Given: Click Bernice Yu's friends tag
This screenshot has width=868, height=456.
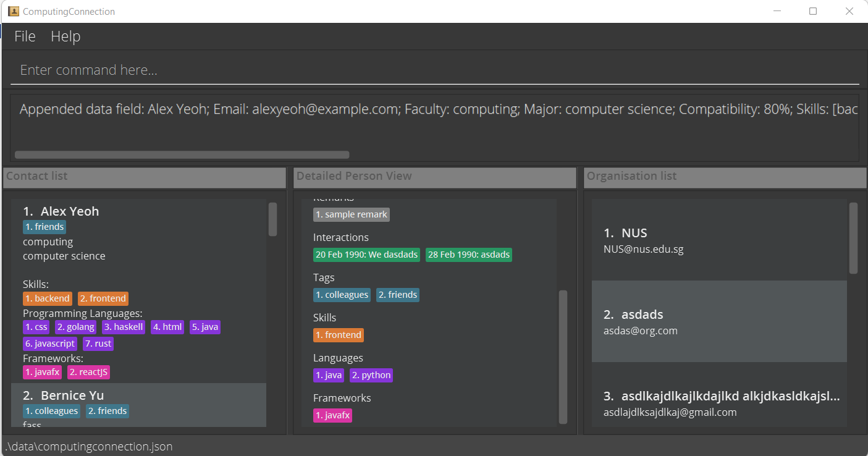Looking at the screenshot, I should coord(107,411).
